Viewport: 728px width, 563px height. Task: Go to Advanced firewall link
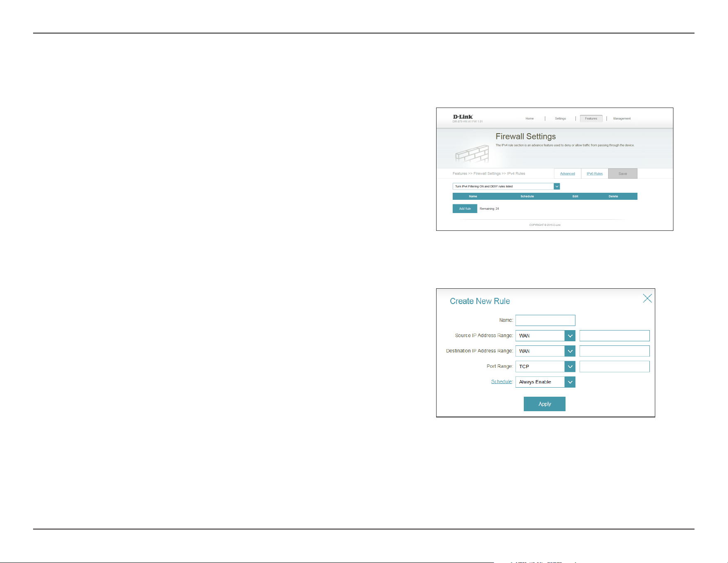pos(568,174)
